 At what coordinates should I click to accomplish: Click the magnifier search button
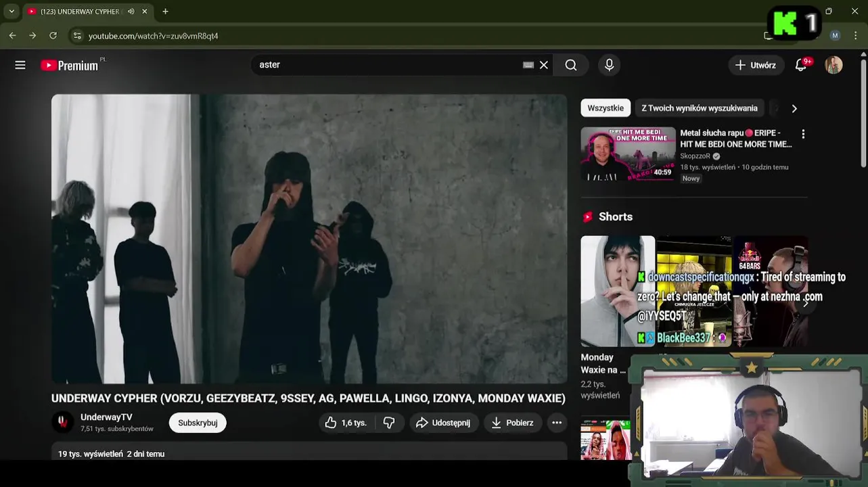coord(571,65)
